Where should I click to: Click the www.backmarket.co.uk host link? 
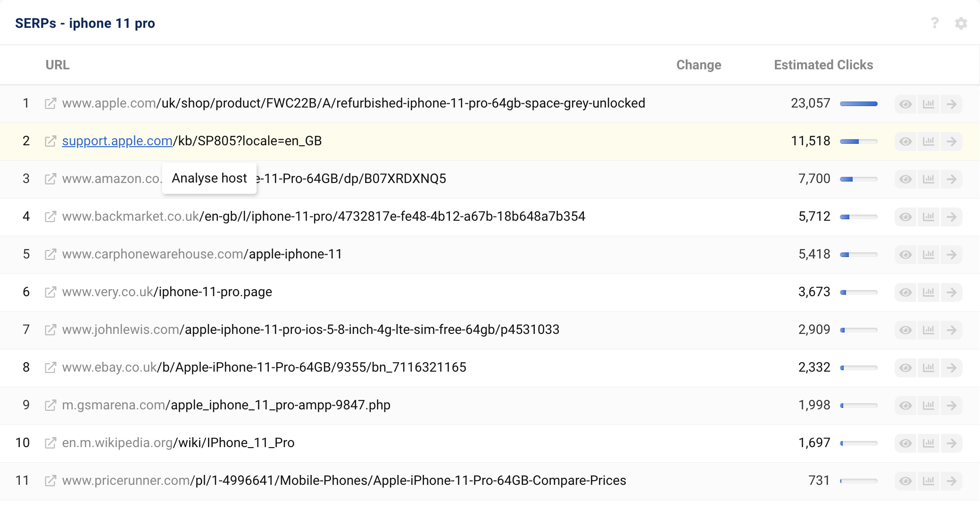tap(131, 216)
